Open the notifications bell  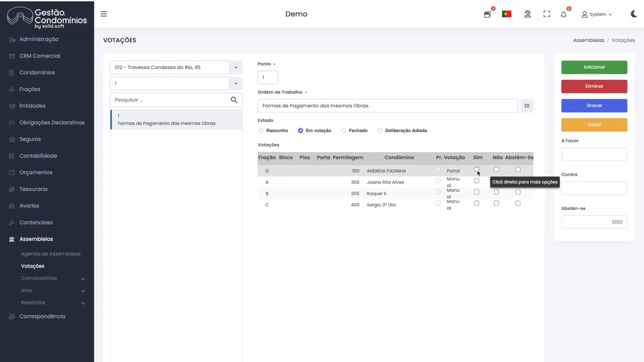pos(563,15)
